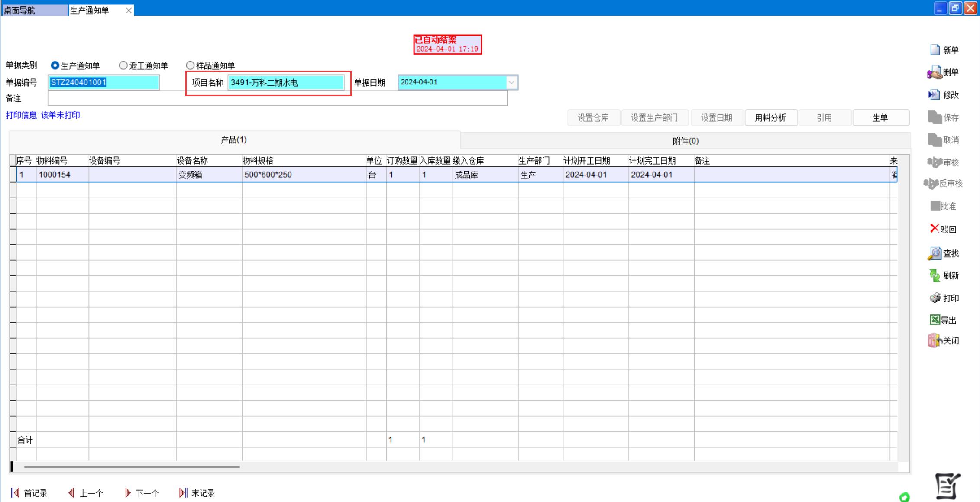Open 查找 search with magnifier icon
This screenshot has height=502, width=980.
[935, 253]
